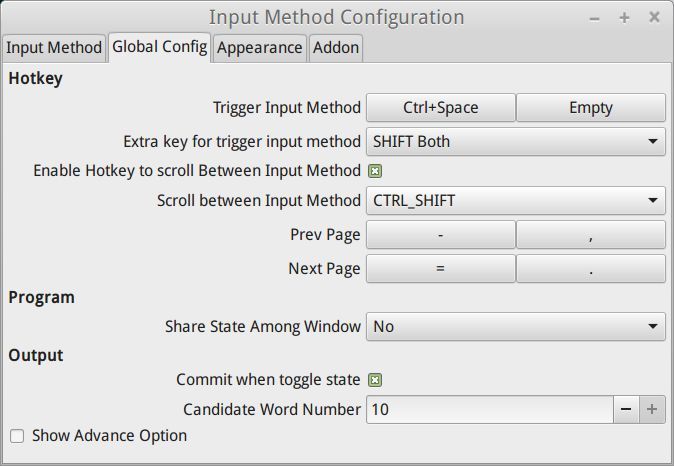The image size is (674, 466).
Task: Maximize the Input Method Configuration window
Action: click(x=624, y=17)
